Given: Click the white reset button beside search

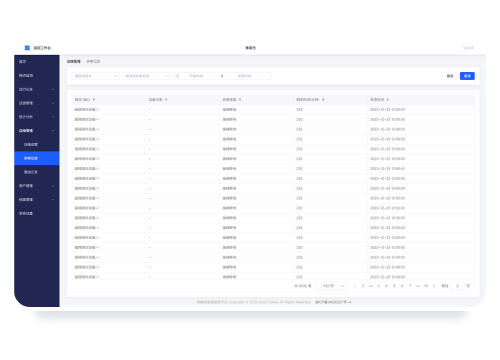Looking at the screenshot, I should (450, 76).
